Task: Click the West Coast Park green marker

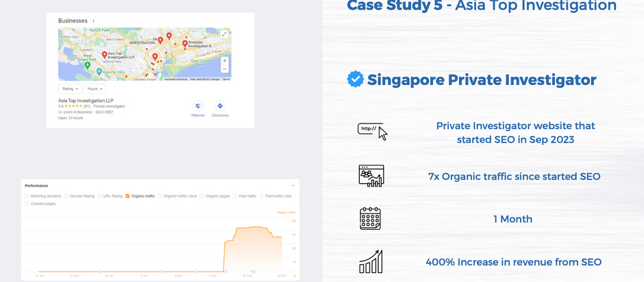Action: (87, 65)
